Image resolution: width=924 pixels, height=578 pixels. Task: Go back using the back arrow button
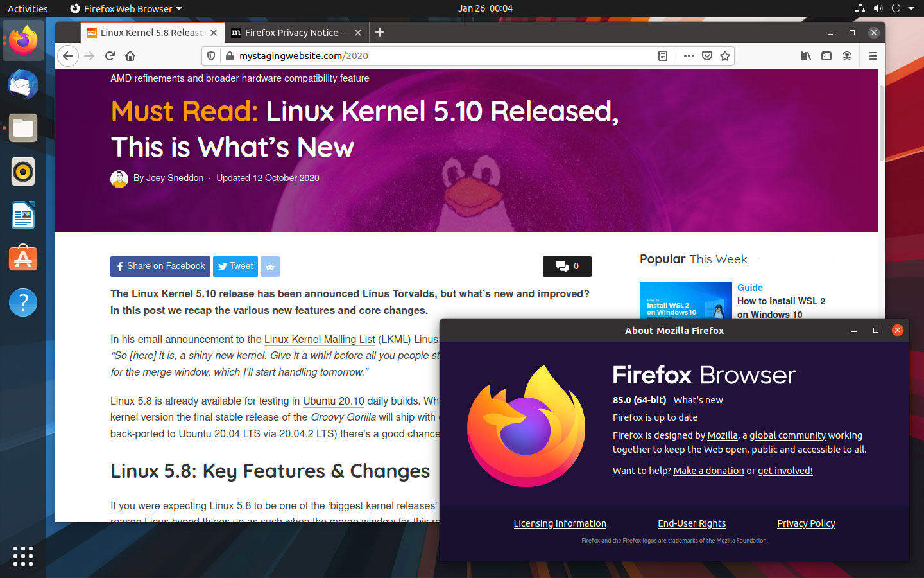68,56
